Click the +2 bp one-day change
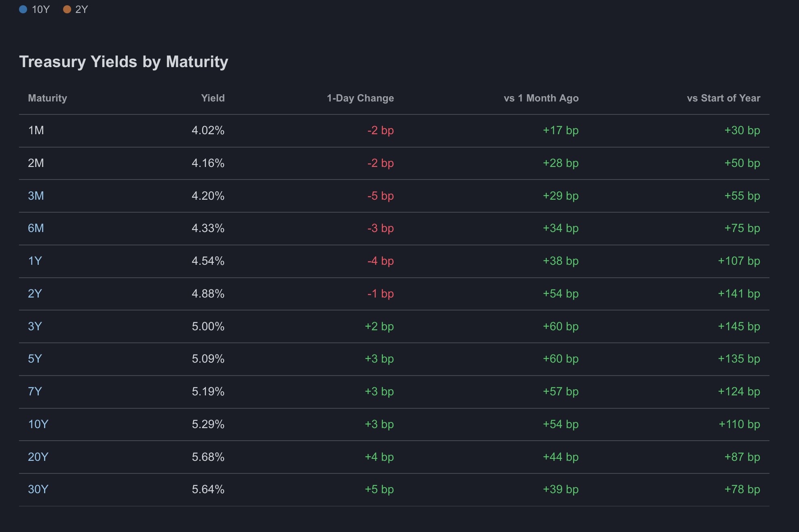This screenshot has width=799, height=532. [x=379, y=327]
